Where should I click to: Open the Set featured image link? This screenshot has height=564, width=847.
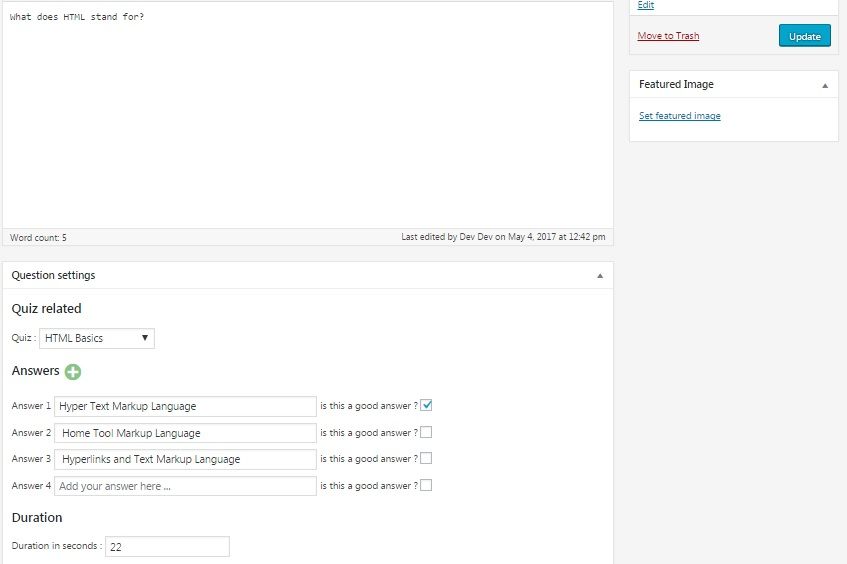tap(679, 116)
